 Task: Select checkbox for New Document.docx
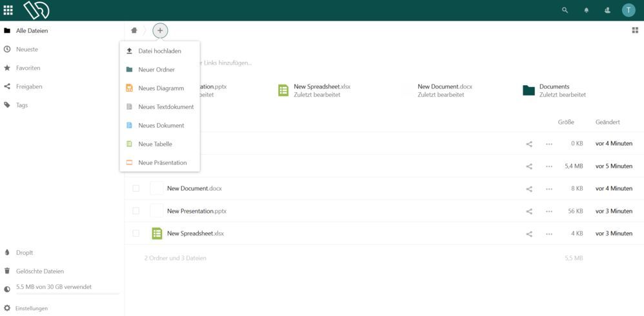click(x=136, y=188)
